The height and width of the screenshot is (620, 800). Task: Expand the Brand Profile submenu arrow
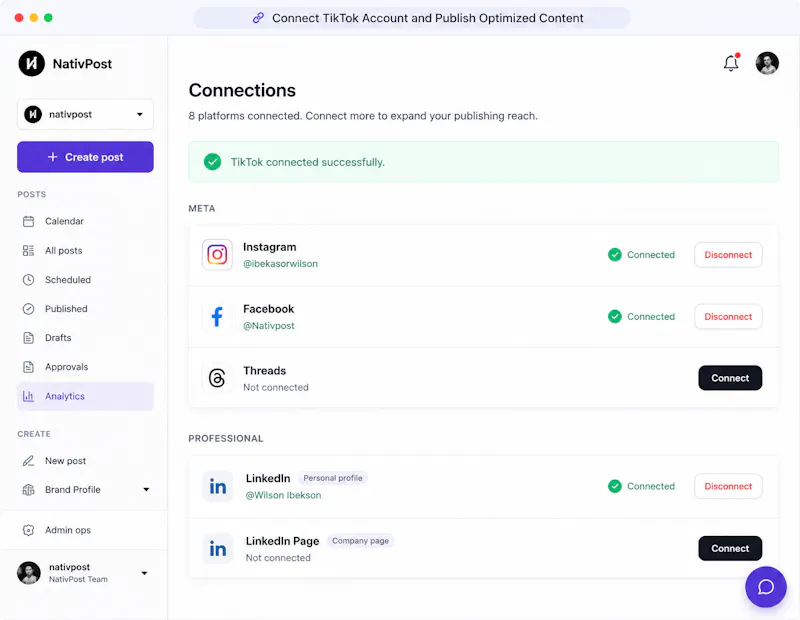pyautogui.click(x=146, y=490)
